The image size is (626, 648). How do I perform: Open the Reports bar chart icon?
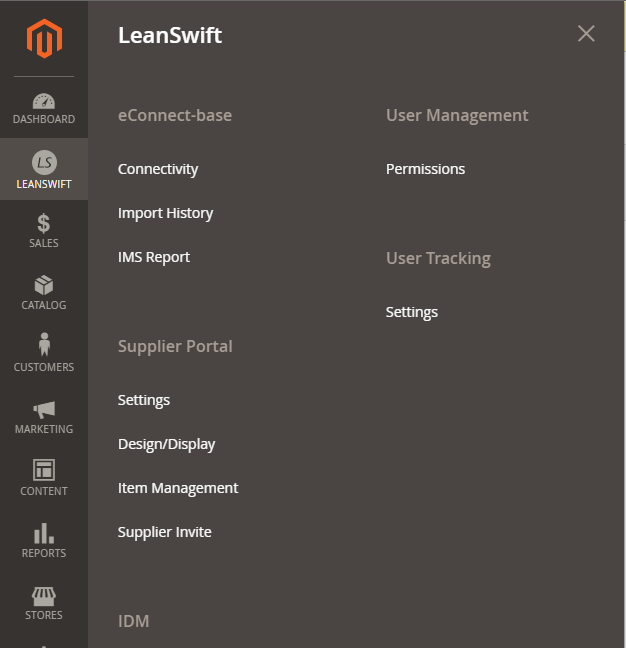[x=44, y=533]
